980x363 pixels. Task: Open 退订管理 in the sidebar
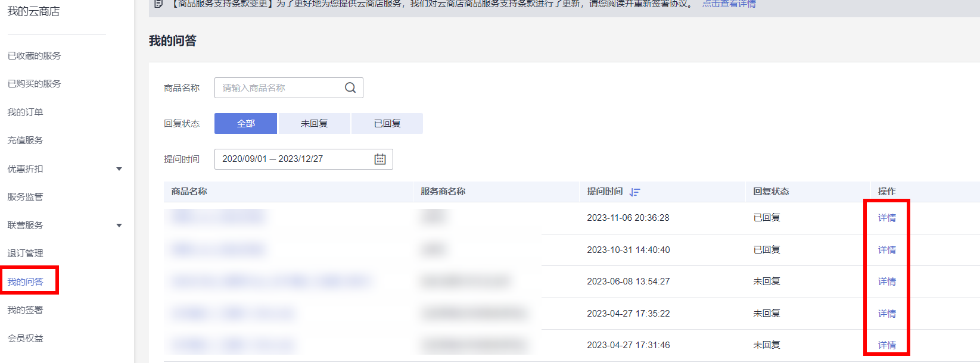point(26,254)
